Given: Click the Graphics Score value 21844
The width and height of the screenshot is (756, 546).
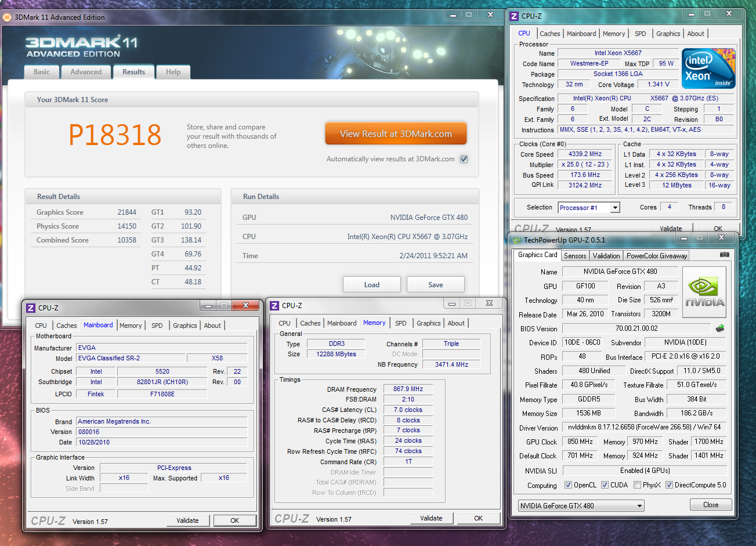Looking at the screenshot, I should [x=127, y=212].
